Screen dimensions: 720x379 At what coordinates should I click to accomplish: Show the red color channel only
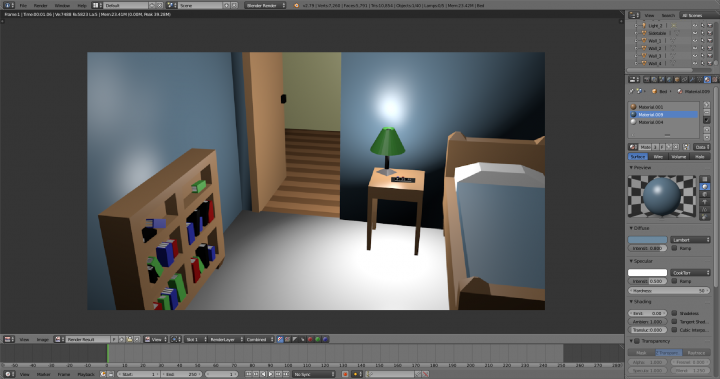pyautogui.click(x=310, y=339)
